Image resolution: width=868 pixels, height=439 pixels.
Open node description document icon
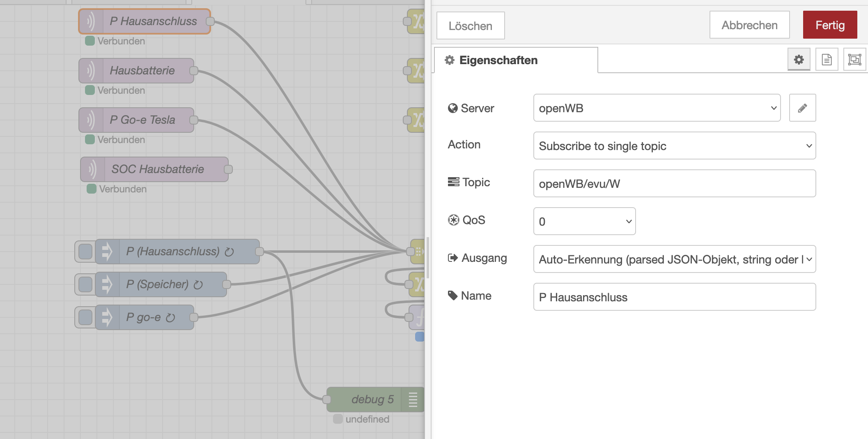tap(827, 60)
